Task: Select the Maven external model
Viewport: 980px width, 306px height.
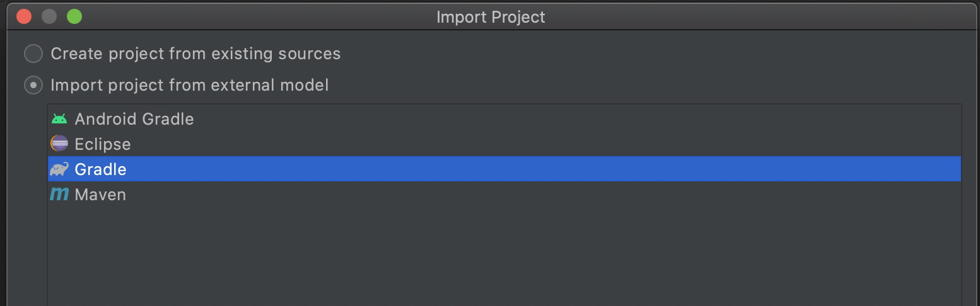Action: [x=100, y=195]
